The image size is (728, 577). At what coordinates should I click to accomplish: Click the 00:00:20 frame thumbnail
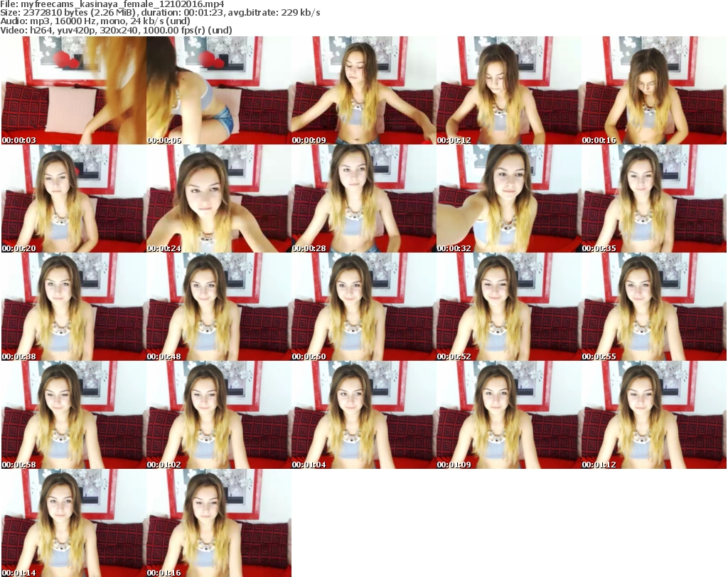tap(74, 198)
